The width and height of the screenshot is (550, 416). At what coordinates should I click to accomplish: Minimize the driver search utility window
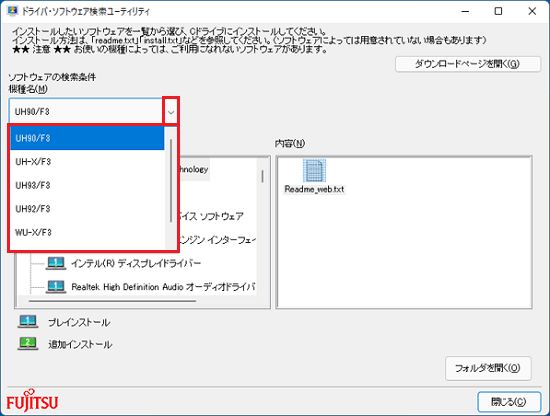pos(465,11)
